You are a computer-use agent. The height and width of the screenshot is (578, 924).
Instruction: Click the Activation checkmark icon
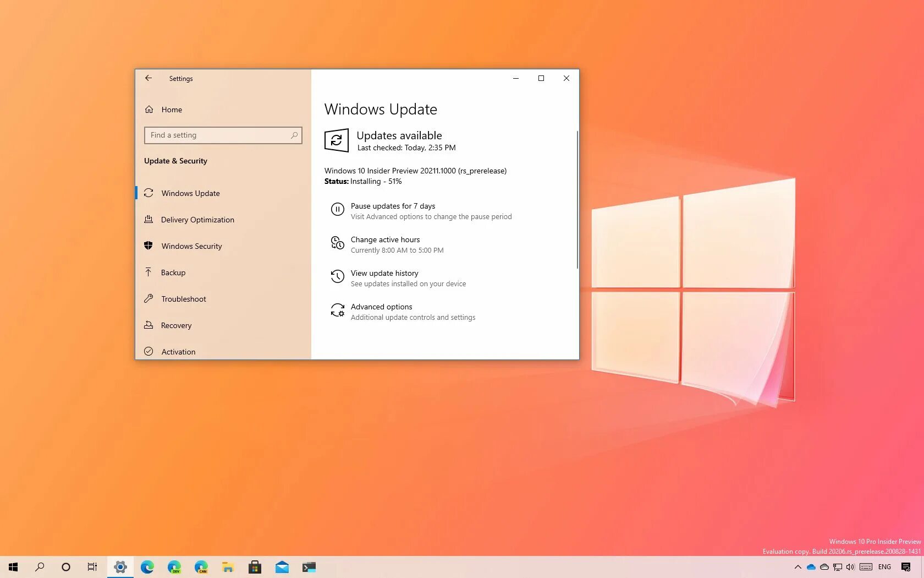pos(148,351)
